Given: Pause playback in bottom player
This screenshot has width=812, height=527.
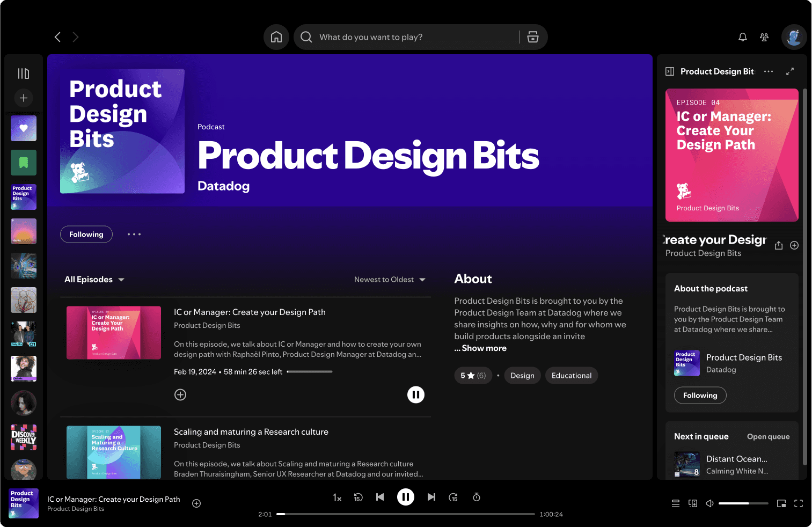Looking at the screenshot, I should 406,497.
